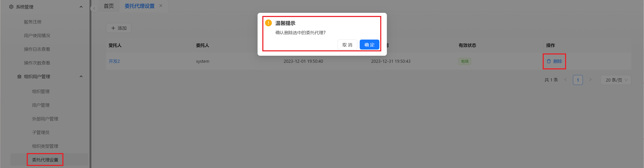The width and height of the screenshot is (644, 168).
Task: Click the 删除 trash icon
Action: (x=549, y=61)
